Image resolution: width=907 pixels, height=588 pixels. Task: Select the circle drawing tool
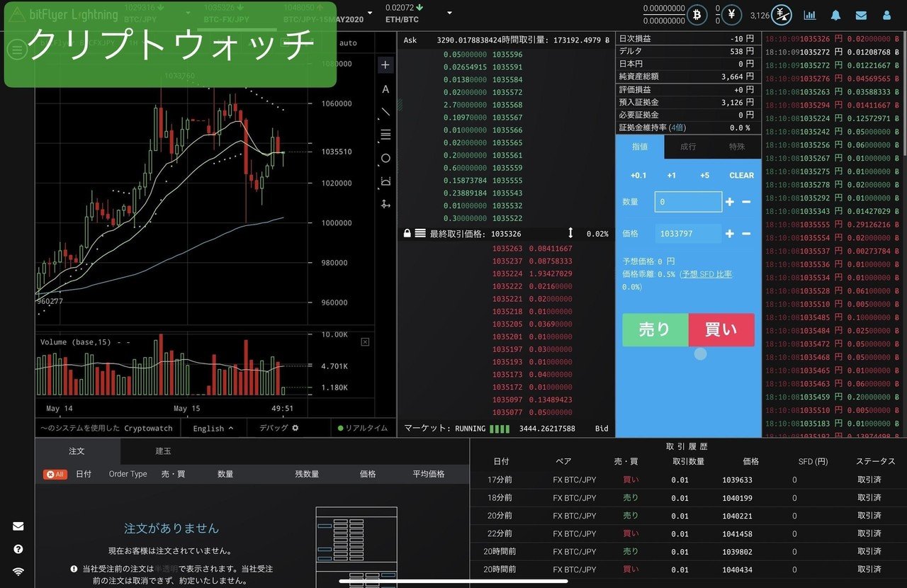click(x=385, y=158)
